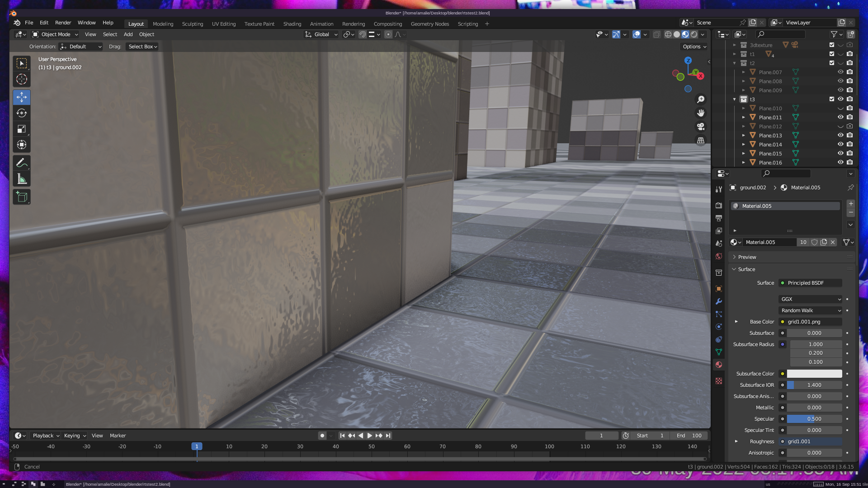Open the Render menu

coord(63,23)
